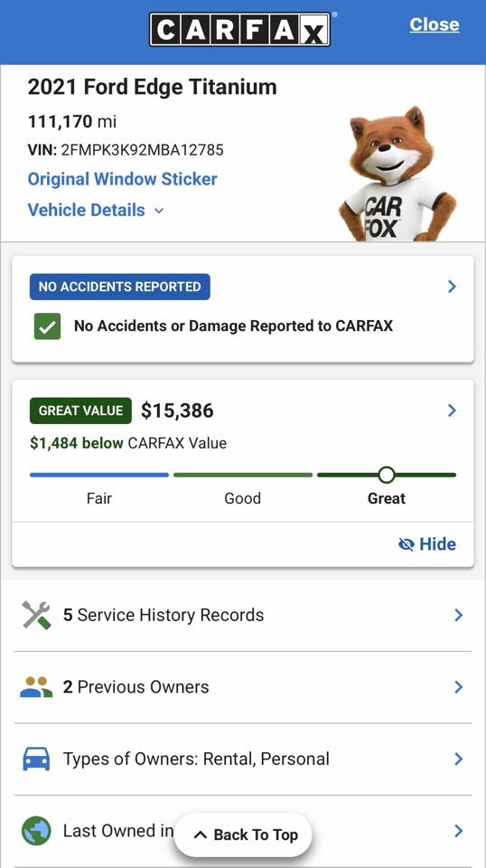The image size is (486, 868).
Task: Open Types of Owners: Rental, Personal
Action: coord(243,759)
